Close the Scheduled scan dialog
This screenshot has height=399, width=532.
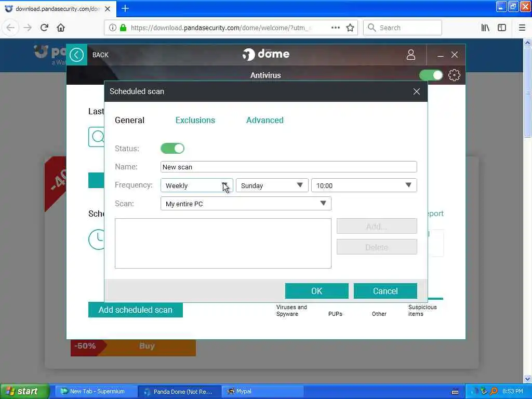(x=417, y=91)
